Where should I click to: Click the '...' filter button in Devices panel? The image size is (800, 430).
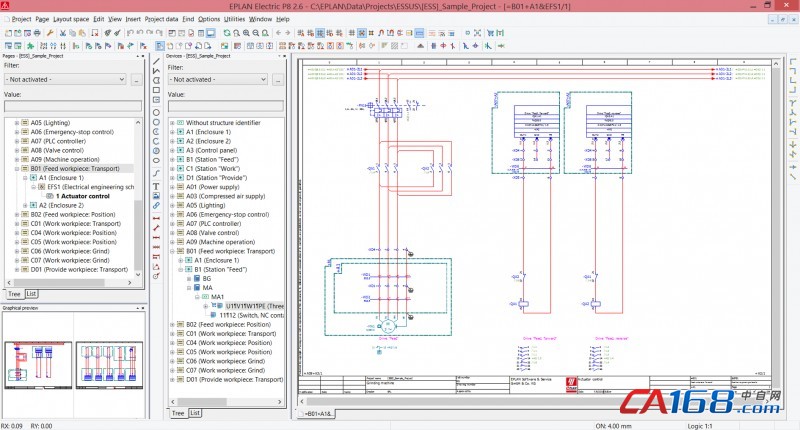coord(278,80)
